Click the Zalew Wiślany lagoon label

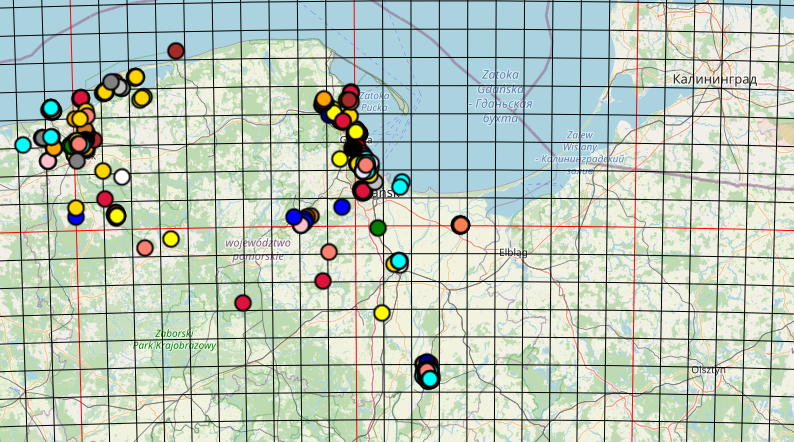(x=580, y=152)
